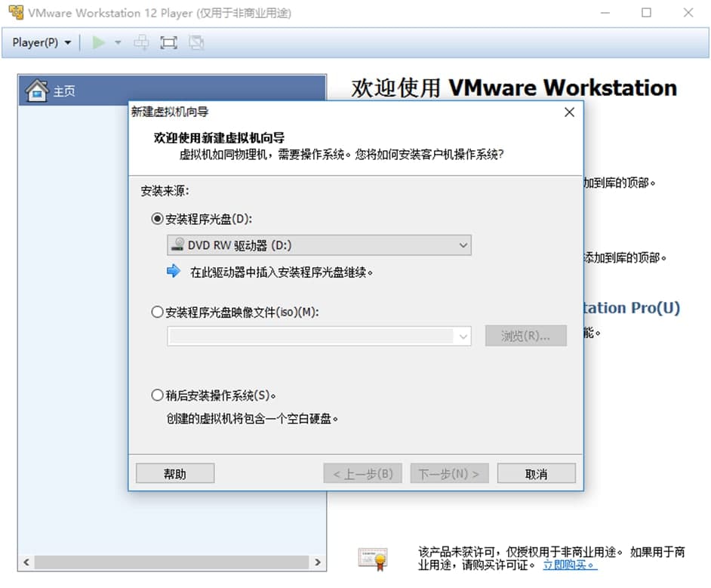Screen dimensions: 711x588
Task: Click the blue arrow info icon
Action: click(173, 271)
